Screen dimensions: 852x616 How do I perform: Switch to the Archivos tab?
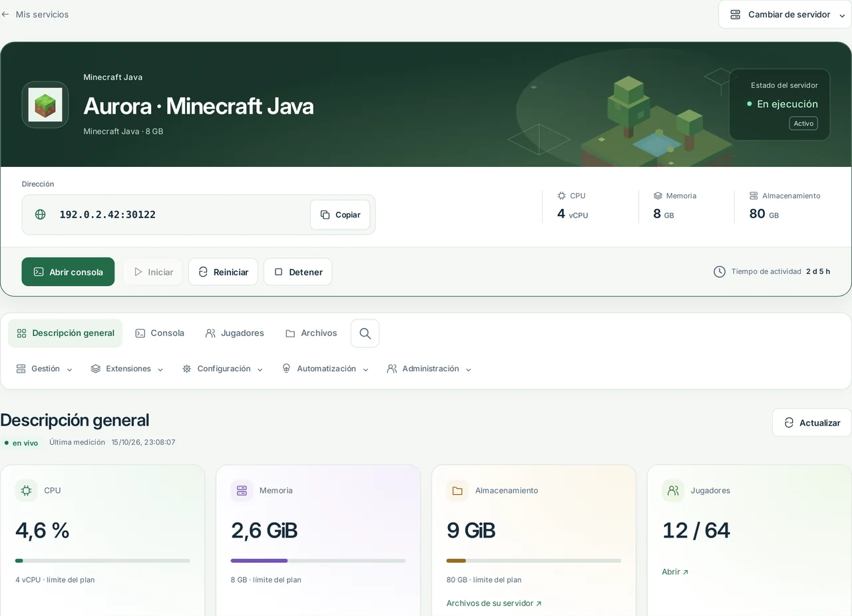[311, 333]
